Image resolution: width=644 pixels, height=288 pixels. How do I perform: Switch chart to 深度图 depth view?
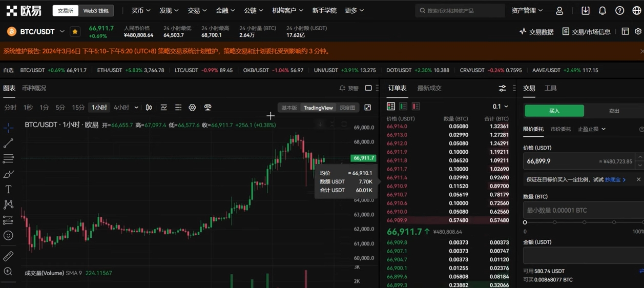click(x=347, y=108)
